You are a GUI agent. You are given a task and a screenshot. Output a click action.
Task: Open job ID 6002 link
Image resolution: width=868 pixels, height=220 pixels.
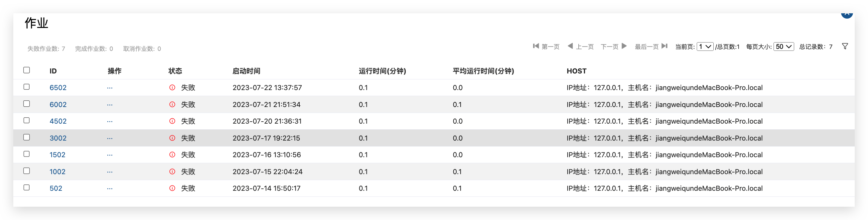pyautogui.click(x=58, y=104)
